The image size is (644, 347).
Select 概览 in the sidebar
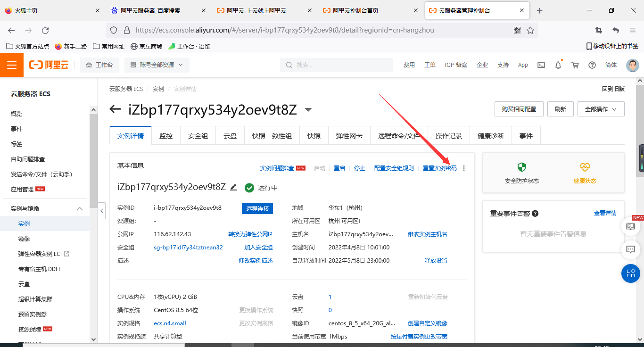(17, 114)
